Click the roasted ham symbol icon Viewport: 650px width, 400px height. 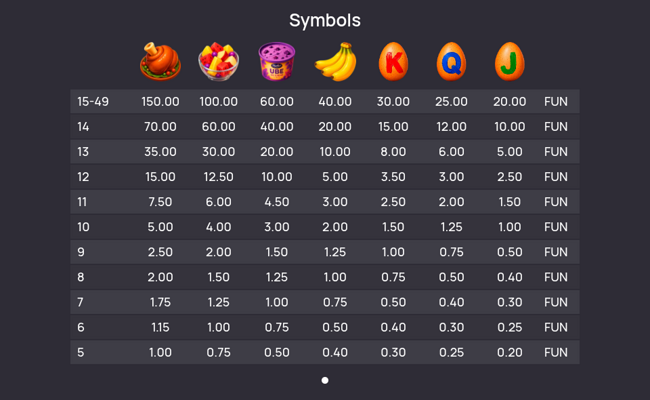160,61
